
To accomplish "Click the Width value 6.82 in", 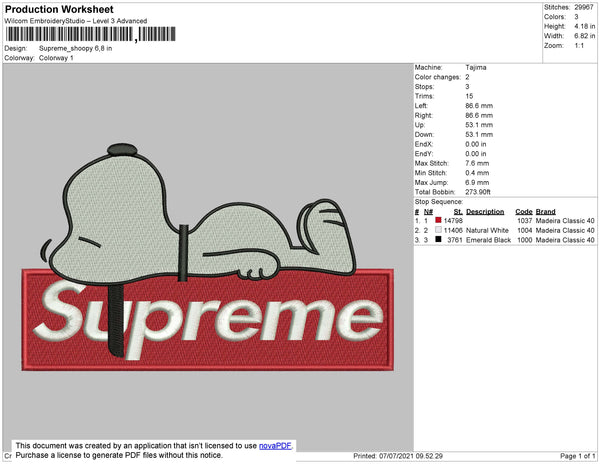I will click(584, 36).
